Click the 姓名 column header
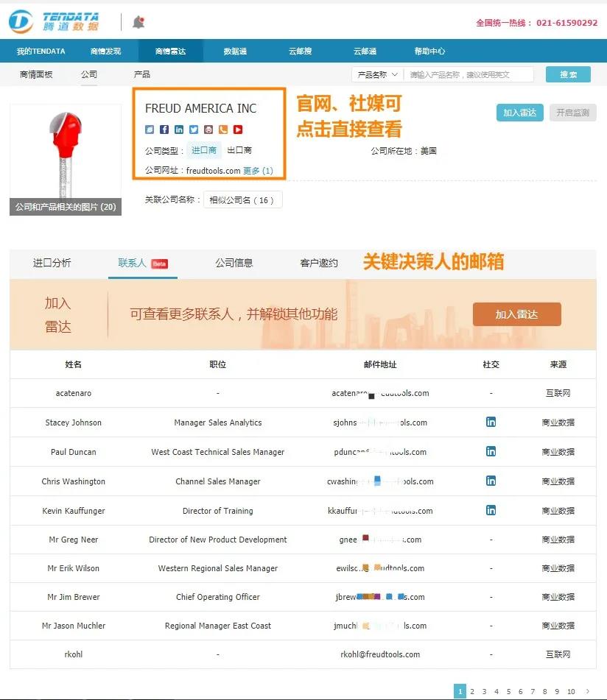607x700 pixels. 73,364
